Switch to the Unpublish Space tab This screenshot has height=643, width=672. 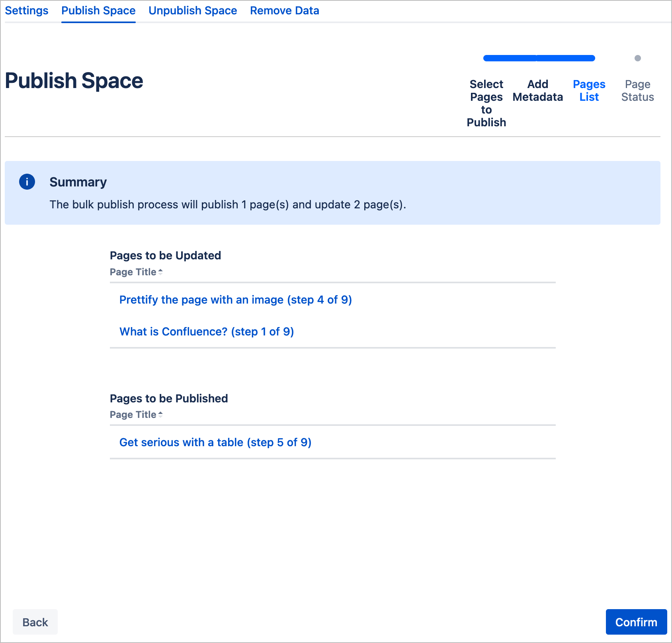click(x=193, y=11)
